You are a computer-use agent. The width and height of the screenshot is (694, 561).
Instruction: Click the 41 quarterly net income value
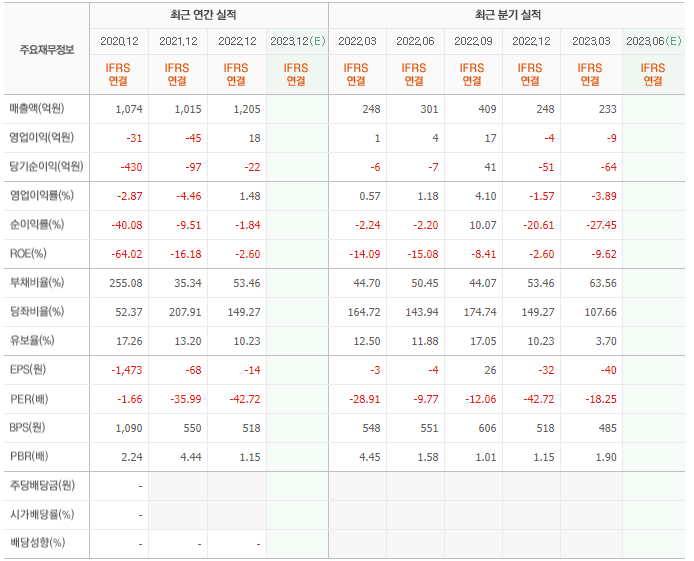(490, 167)
